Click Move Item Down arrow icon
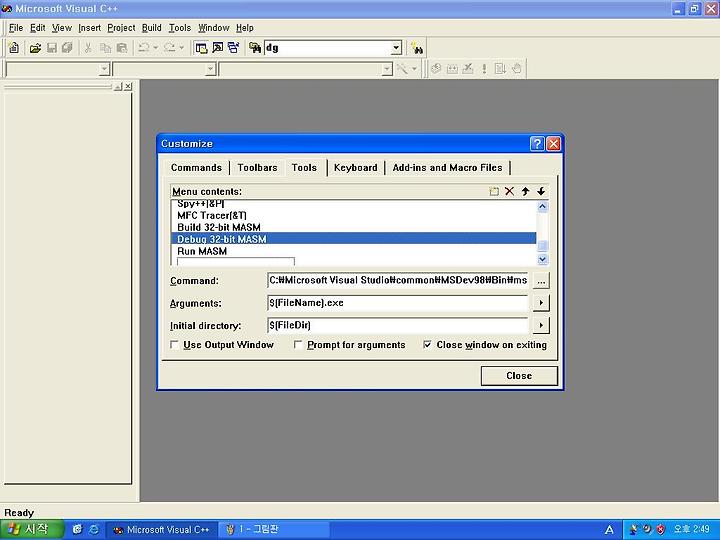 click(541, 191)
